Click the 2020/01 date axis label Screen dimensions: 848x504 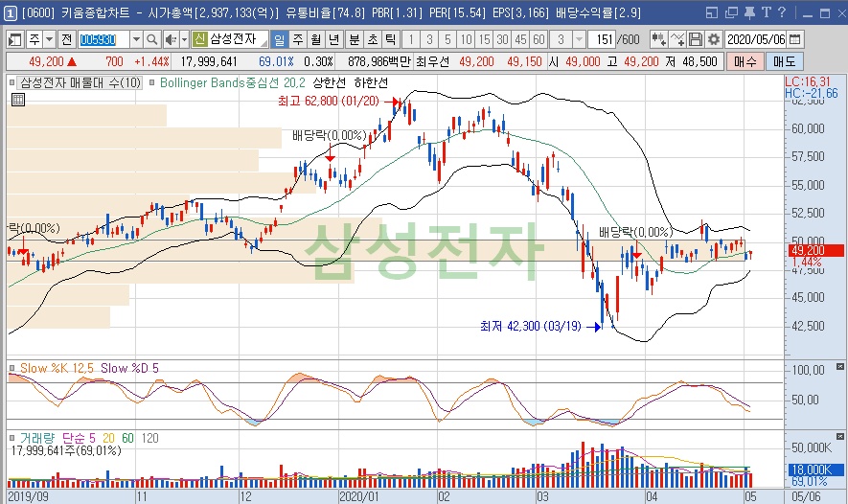[359, 496]
